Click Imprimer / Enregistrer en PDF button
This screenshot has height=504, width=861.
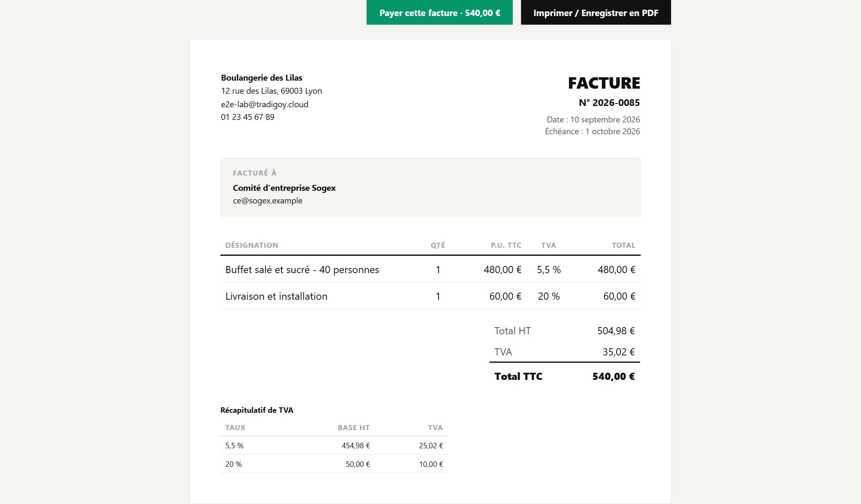point(596,12)
